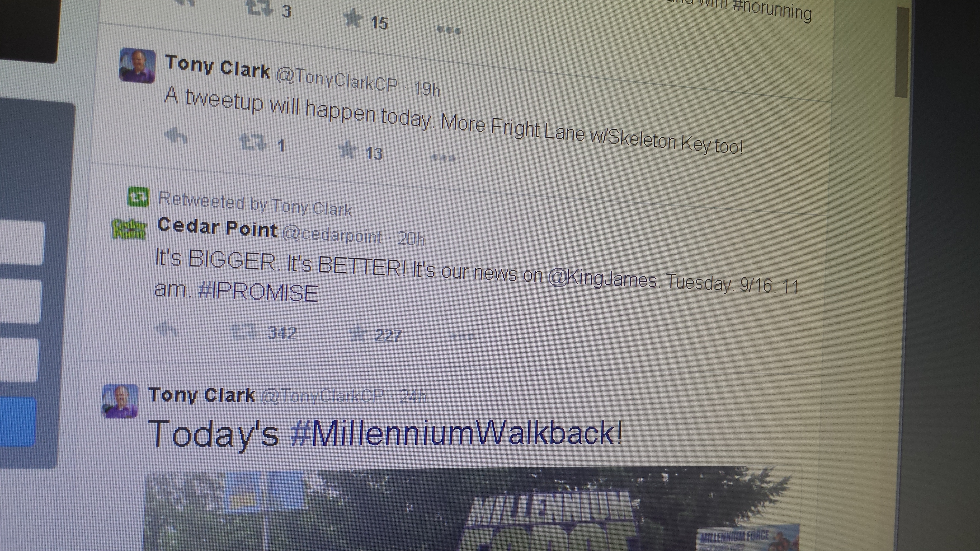Viewport: 980px width, 551px height.
Task: Open the @cedarpoint handle
Action: [x=332, y=235]
